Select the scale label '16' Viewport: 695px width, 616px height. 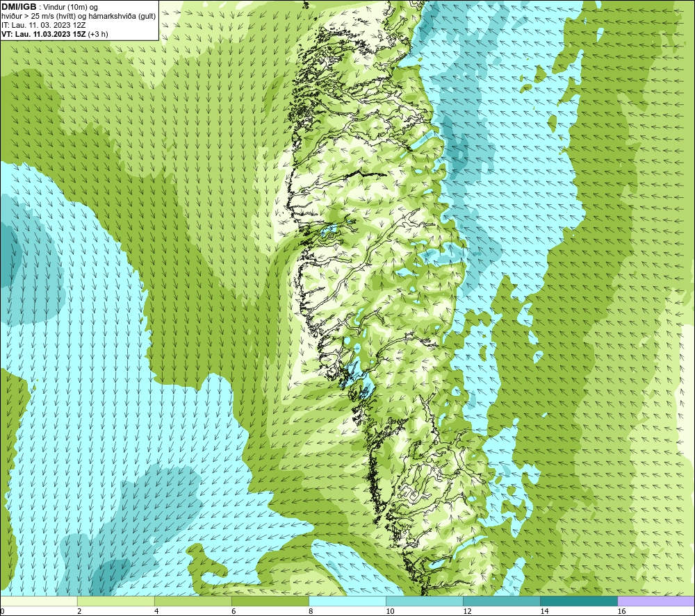click(621, 611)
